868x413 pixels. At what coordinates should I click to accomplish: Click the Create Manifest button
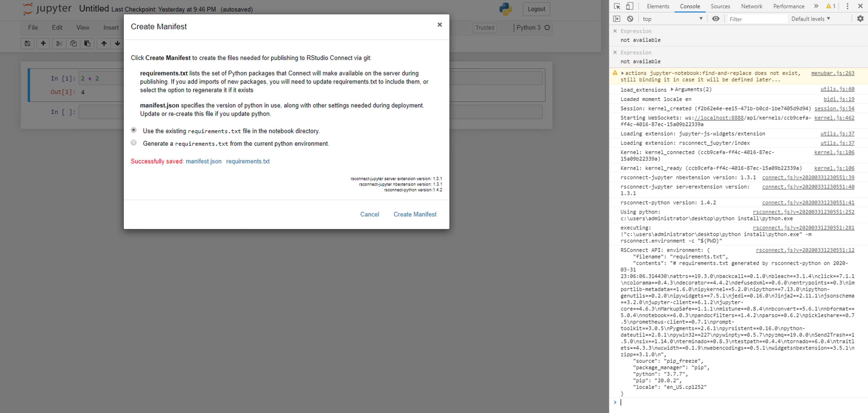click(x=415, y=214)
